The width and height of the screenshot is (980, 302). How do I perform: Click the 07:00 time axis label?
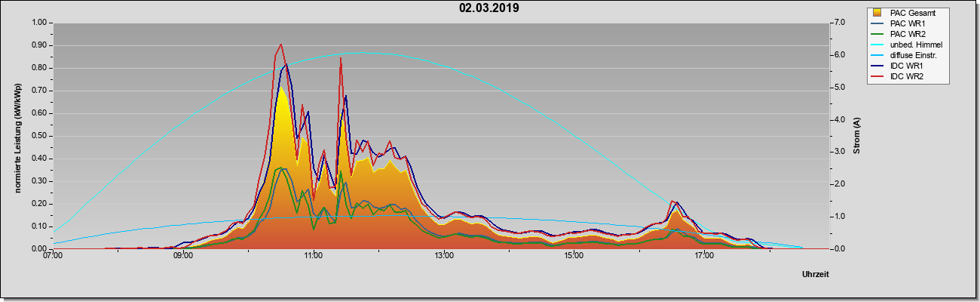tap(53, 257)
